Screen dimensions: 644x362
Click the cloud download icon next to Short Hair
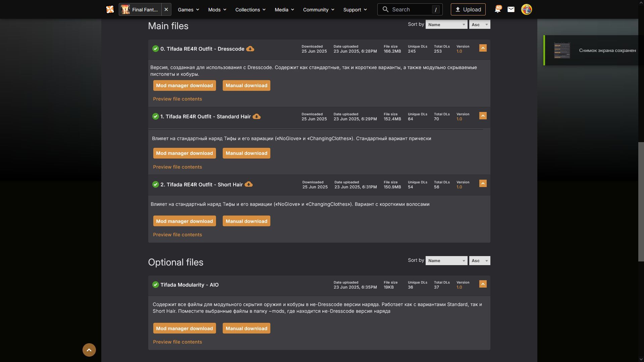249,184
